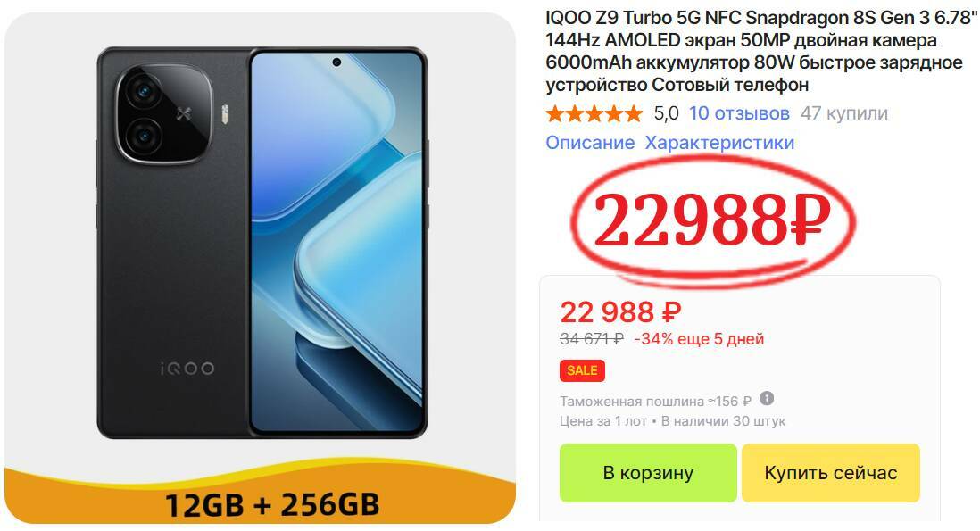This screenshot has width=980, height=531.
Task: Buy immediately with Купить сейчас button
Action: pyautogui.click(x=831, y=473)
